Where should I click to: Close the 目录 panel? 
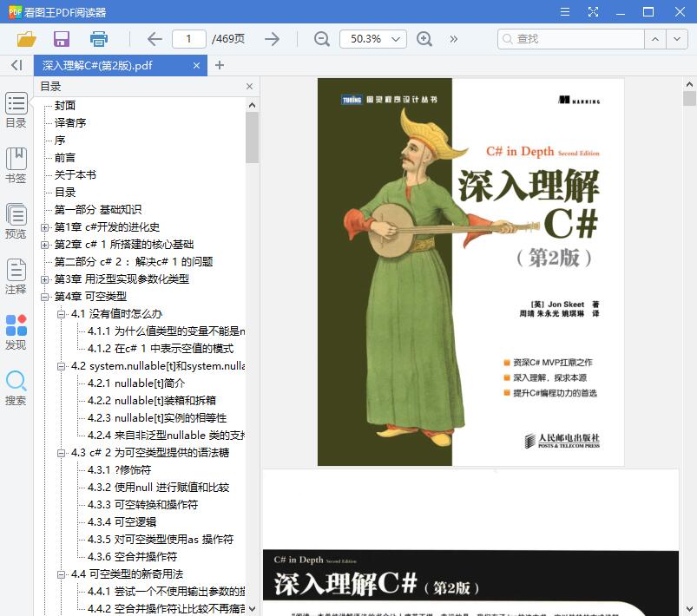pos(249,86)
